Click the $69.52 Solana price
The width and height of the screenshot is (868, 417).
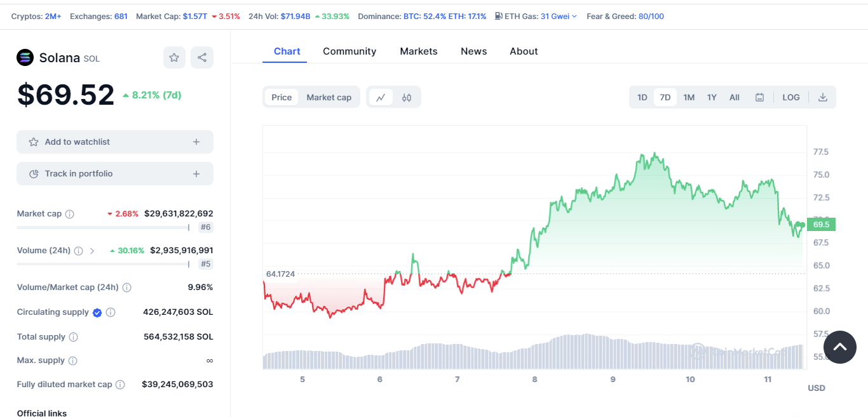click(x=65, y=95)
